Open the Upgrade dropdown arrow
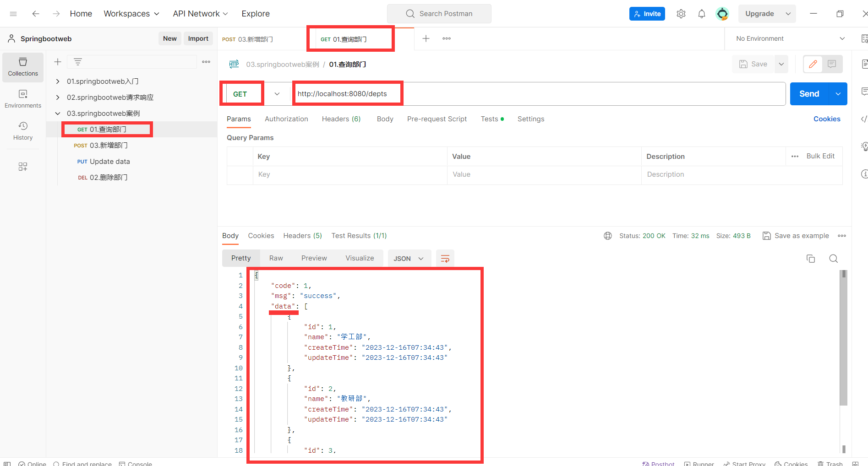This screenshot has width=868, height=466. click(788, 14)
